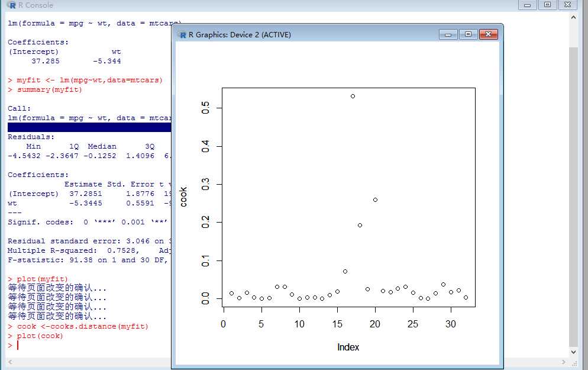Click the plot point at index 20

(376, 200)
